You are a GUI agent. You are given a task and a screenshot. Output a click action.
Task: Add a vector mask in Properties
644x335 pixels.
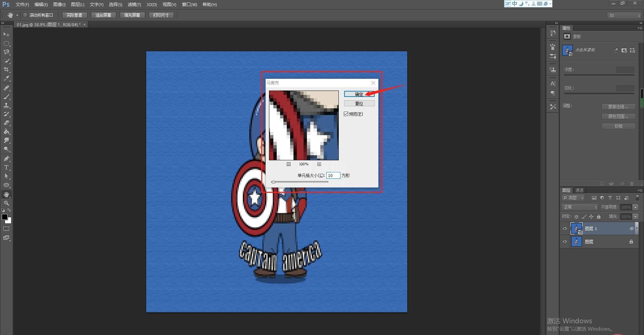pyautogui.click(x=632, y=50)
